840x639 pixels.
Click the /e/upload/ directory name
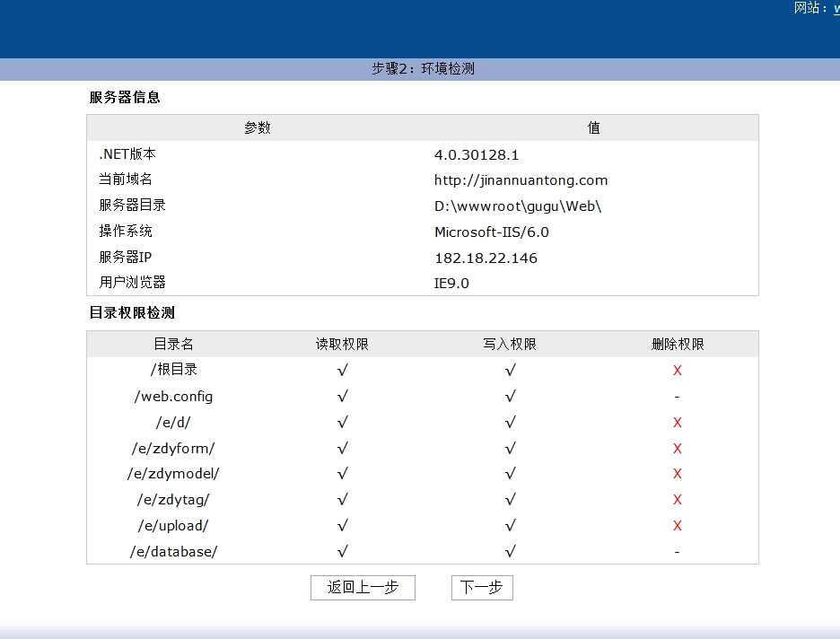(x=173, y=526)
